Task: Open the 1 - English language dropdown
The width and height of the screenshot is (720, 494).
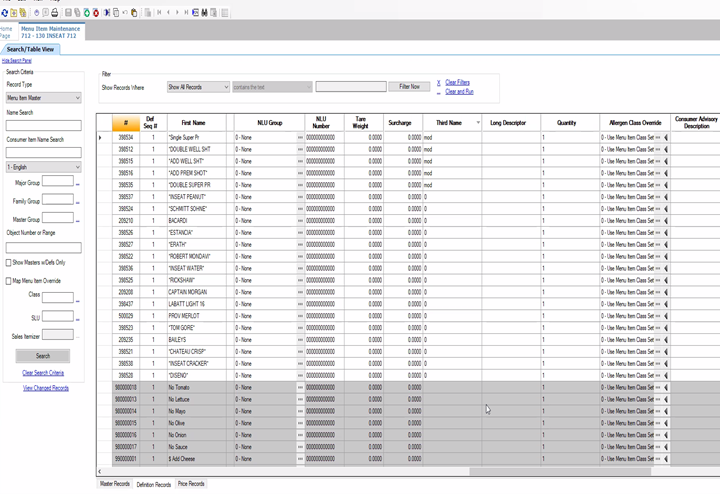Action: coord(44,167)
